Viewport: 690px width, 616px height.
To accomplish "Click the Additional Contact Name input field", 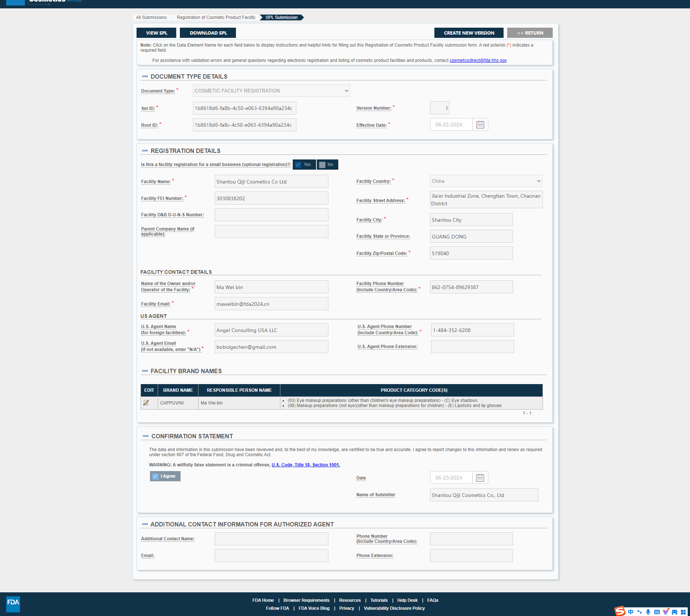I will click(271, 539).
